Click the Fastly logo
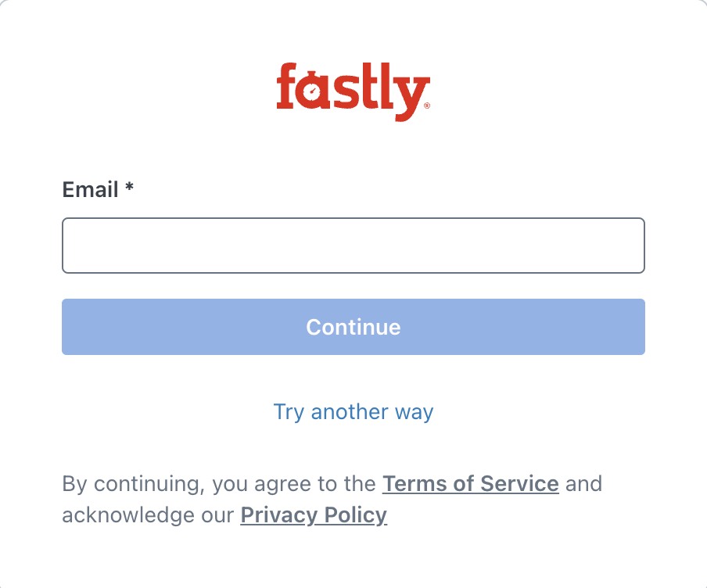The image size is (707, 588). (353, 91)
